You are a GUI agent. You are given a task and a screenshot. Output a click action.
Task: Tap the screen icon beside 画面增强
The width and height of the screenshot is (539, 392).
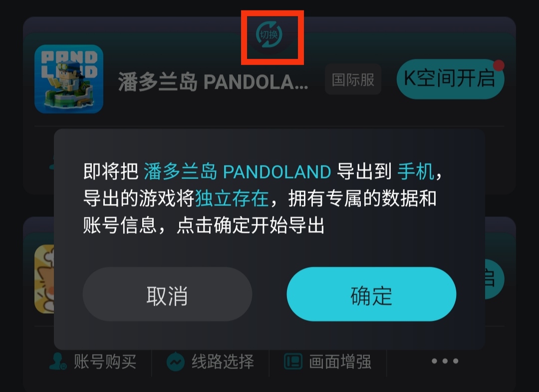pos(293,362)
